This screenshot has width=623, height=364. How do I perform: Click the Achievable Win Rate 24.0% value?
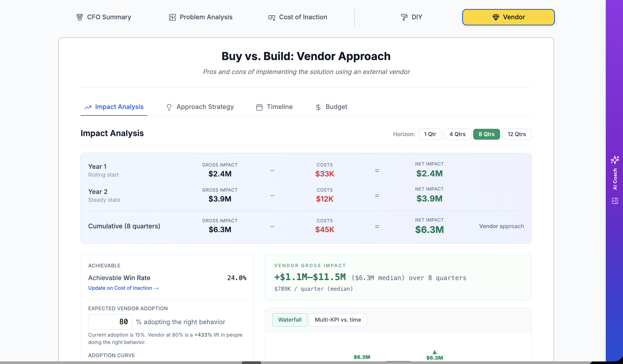237,278
